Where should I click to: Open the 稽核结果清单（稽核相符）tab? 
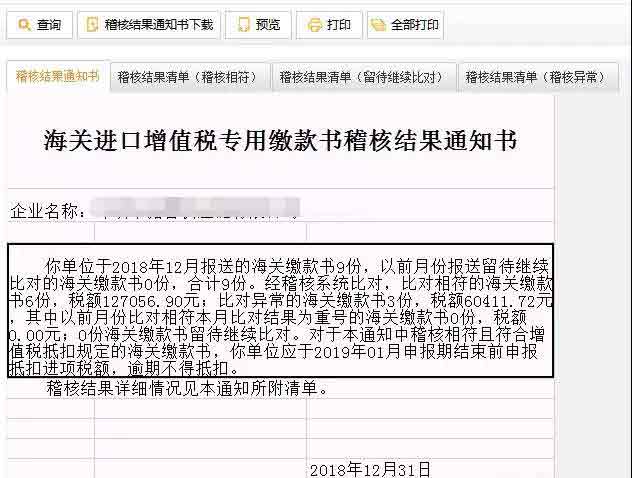click(189, 77)
